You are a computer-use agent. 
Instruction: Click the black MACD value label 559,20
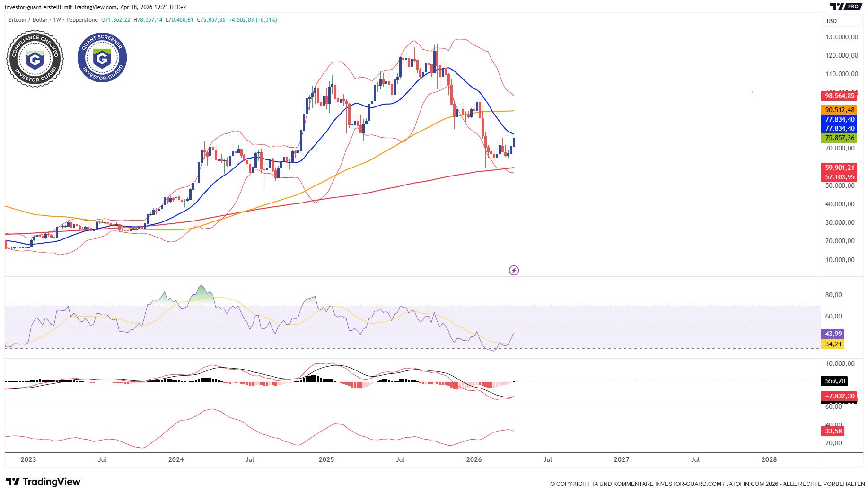(835, 381)
